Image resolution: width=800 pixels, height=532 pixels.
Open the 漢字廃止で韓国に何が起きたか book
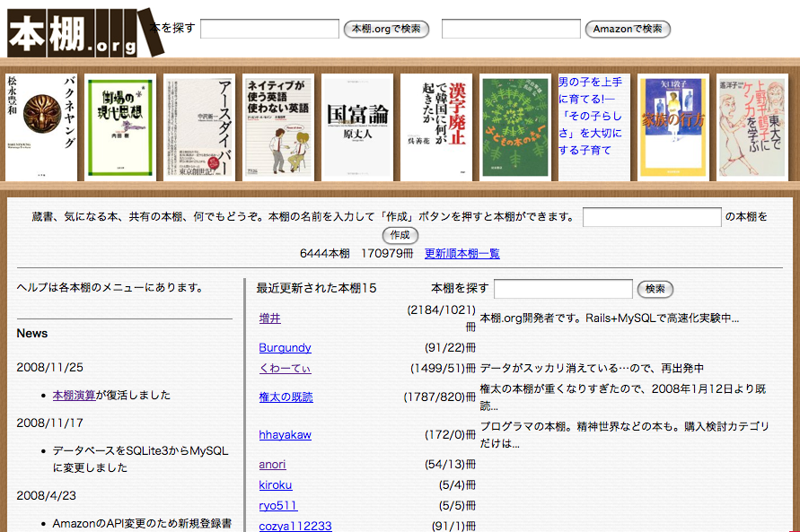point(435,127)
